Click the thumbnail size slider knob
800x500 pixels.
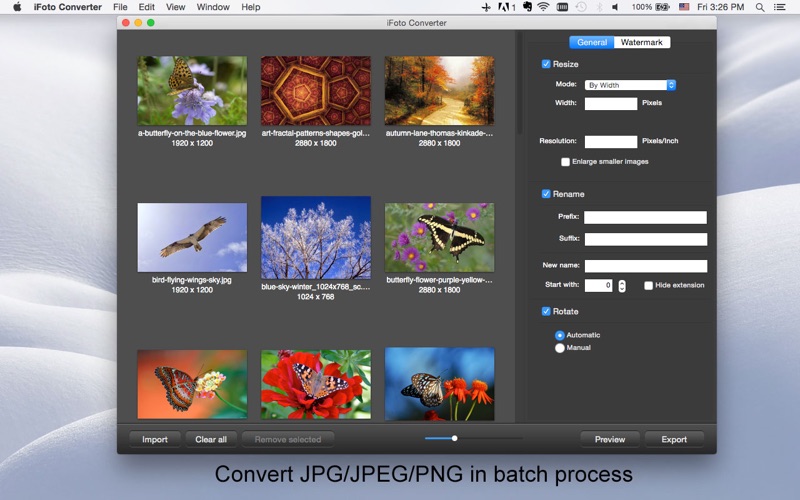coord(455,438)
